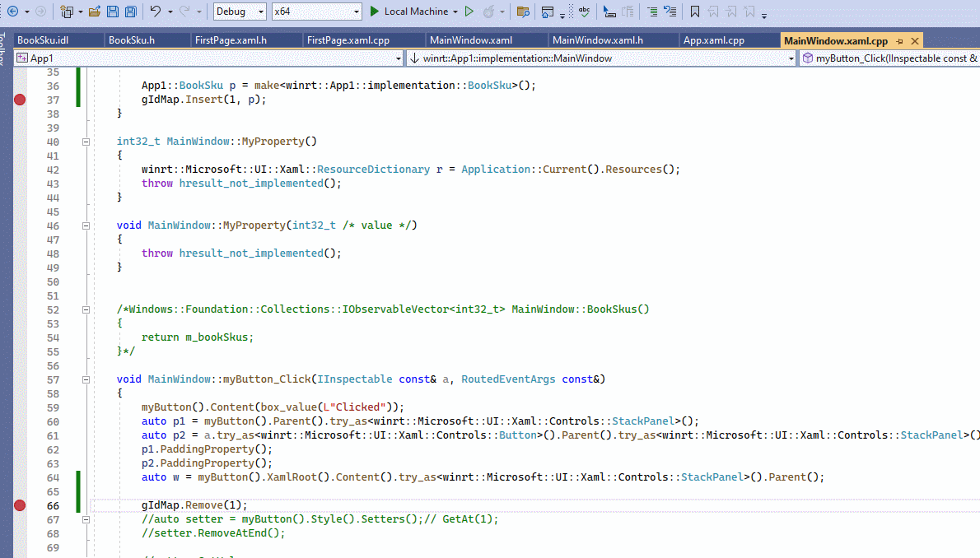Click the spell-check (abc) toolbar icon

tap(584, 11)
